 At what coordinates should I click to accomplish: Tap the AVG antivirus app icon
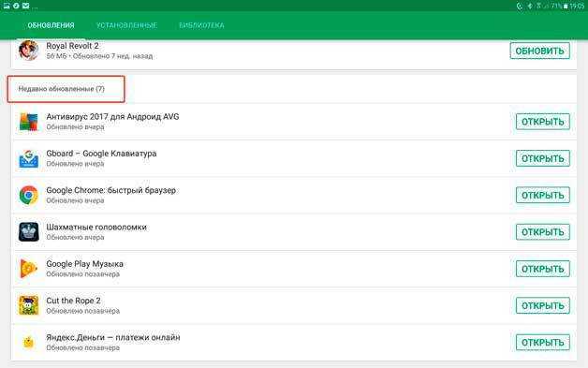pyautogui.click(x=28, y=122)
